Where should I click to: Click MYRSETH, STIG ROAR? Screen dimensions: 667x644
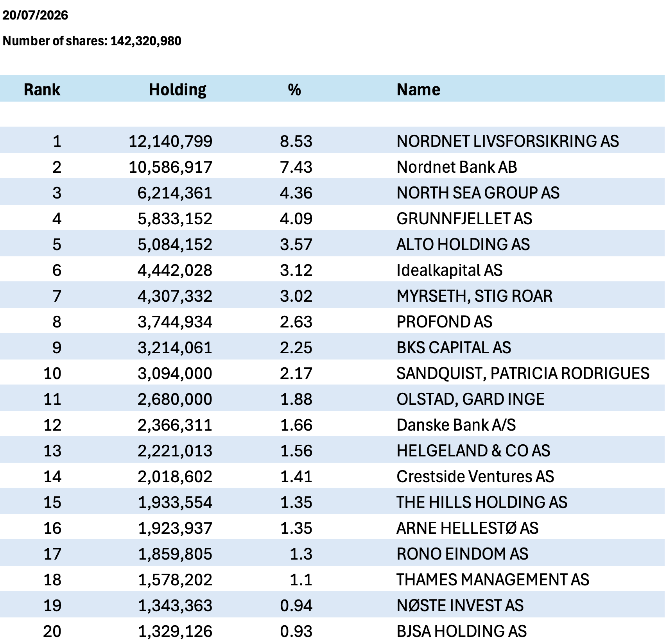[x=474, y=296]
